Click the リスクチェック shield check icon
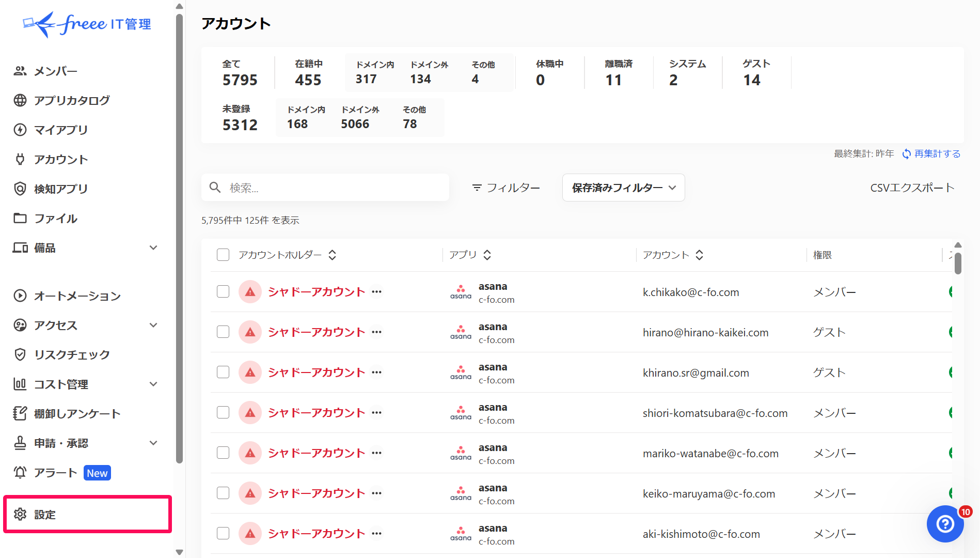This screenshot has width=980, height=558. tap(20, 354)
